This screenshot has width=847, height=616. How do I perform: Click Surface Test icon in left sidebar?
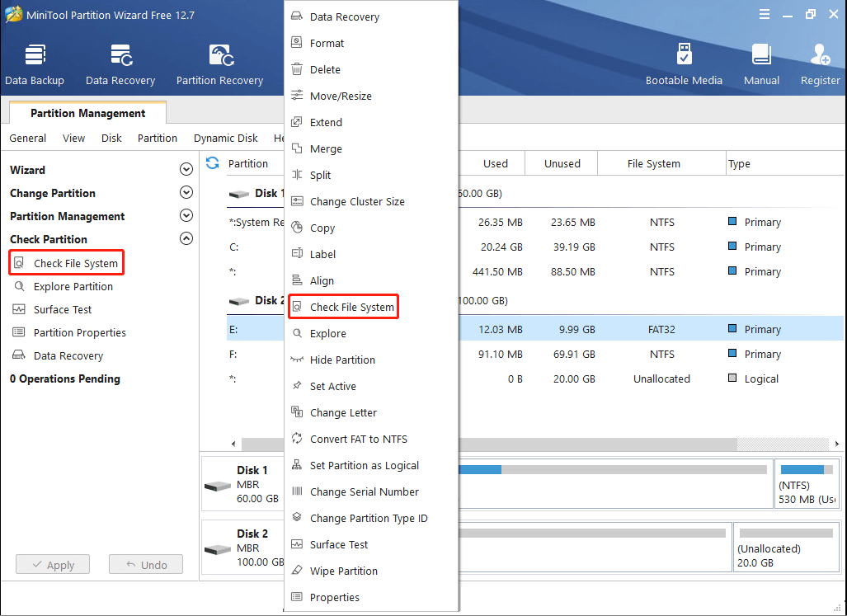[19, 309]
